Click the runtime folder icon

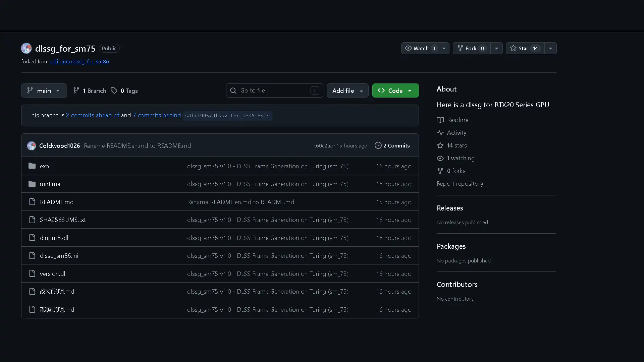click(32, 184)
